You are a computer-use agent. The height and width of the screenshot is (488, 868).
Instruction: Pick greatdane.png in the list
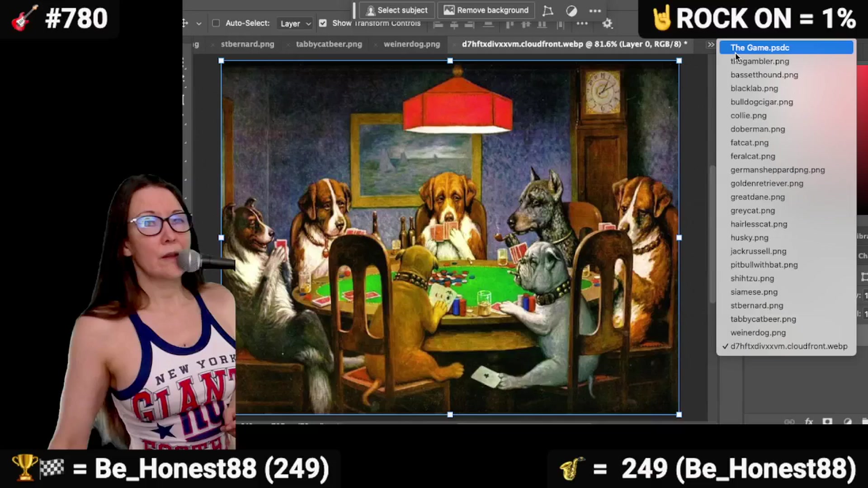coord(786,197)
